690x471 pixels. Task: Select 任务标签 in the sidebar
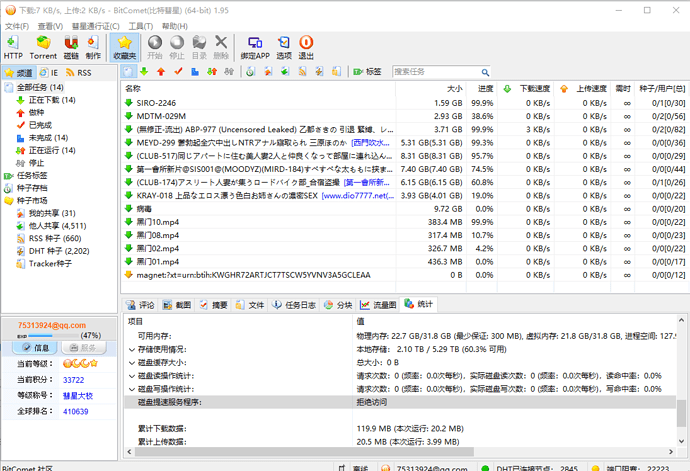(x=32, y=175)
